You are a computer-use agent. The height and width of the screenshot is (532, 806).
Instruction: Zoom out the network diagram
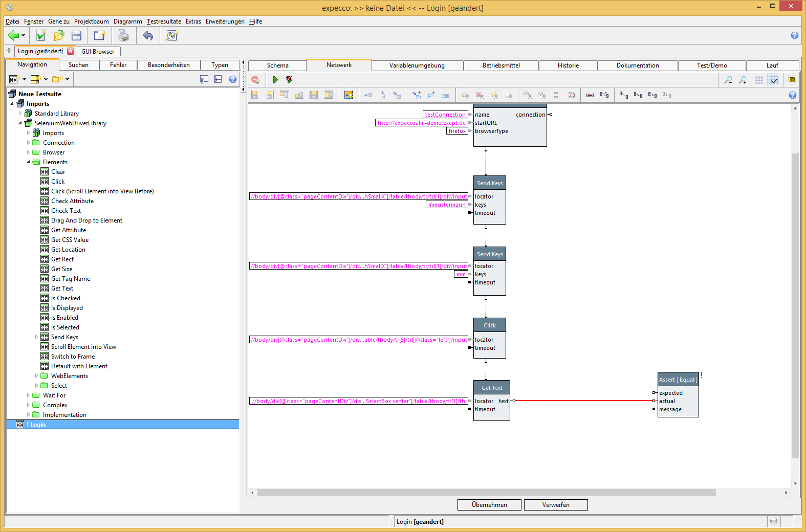tap(728, 80)
